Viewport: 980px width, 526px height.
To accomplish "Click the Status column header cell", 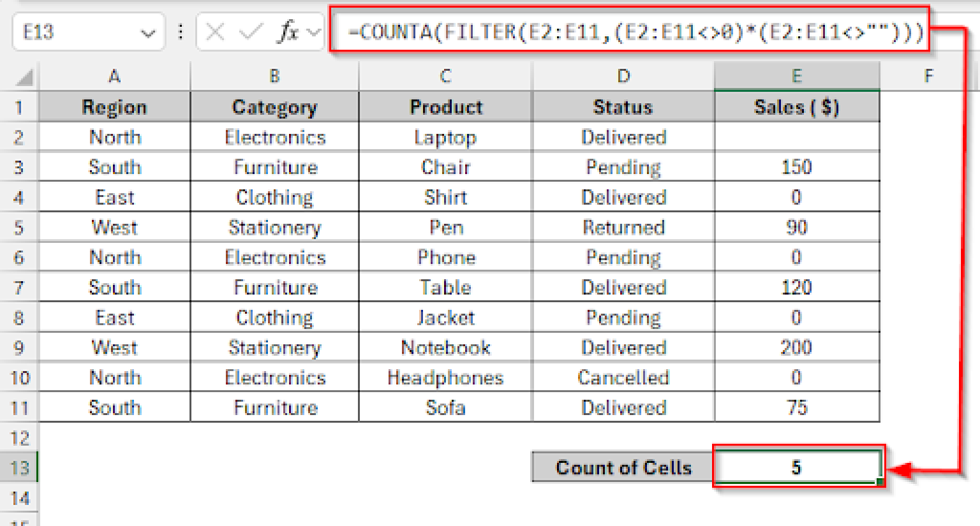I will pyautogui.click(x=623, y=106).
